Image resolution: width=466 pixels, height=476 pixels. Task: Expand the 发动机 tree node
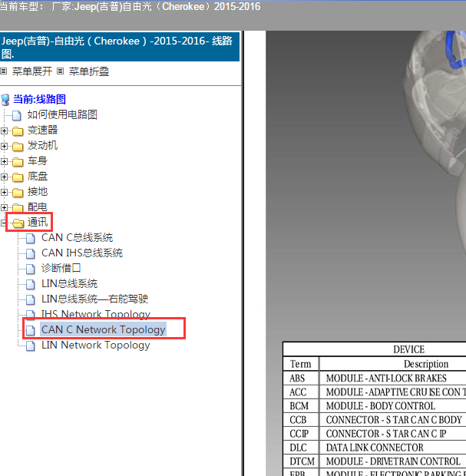(x=4, y=147)
